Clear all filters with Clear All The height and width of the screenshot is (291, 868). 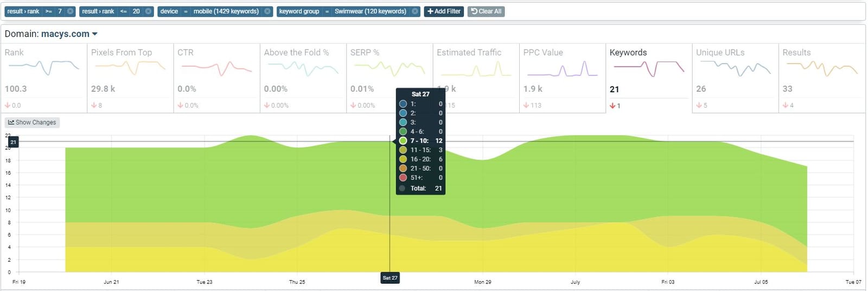pyautogui.click(x=486, y=11)
